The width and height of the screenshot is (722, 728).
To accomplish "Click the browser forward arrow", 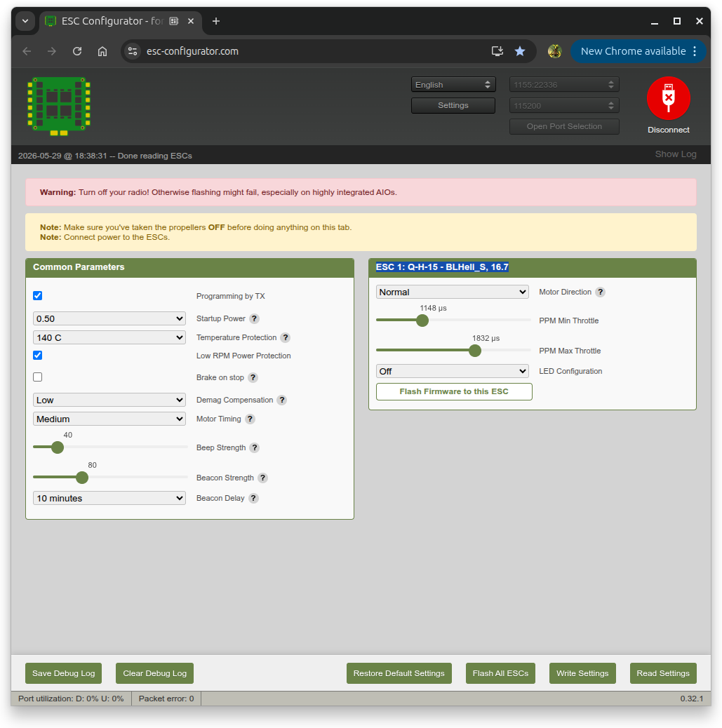I will (52, 51).
